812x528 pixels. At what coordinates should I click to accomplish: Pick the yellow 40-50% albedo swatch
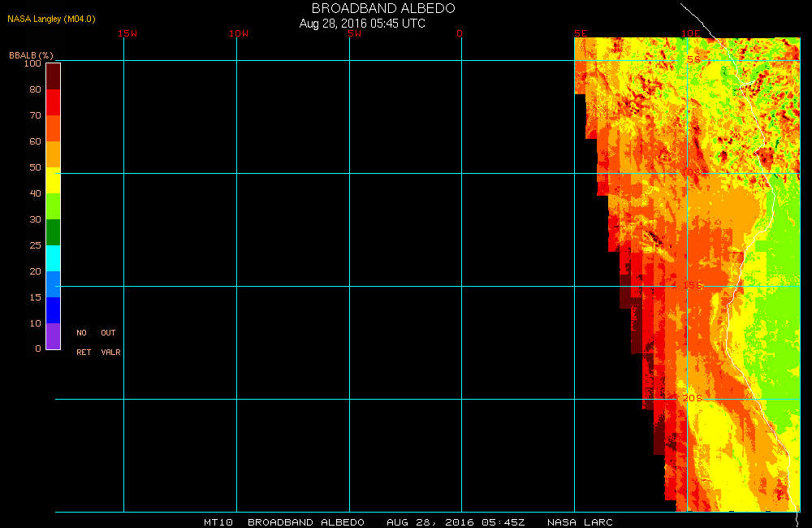point(53,180)
